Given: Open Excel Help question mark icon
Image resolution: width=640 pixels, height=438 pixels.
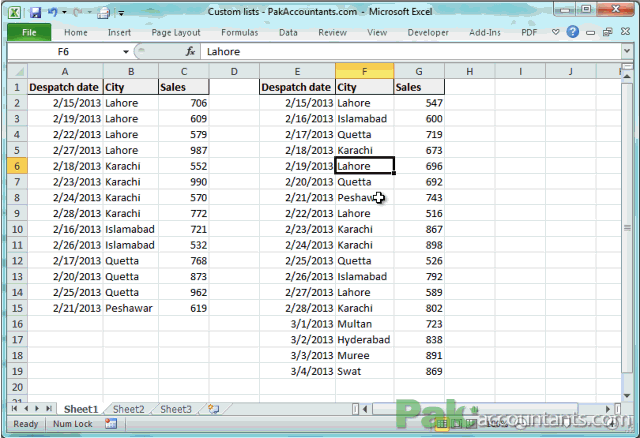Looking at the screenshot, I should (x=573, y=32).
